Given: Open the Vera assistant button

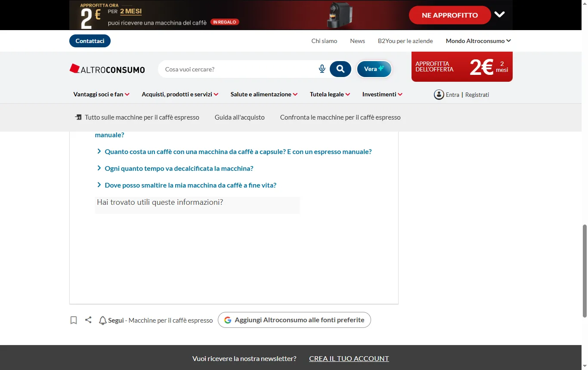Looking at the screenshot, I should [x=374, y=69].
